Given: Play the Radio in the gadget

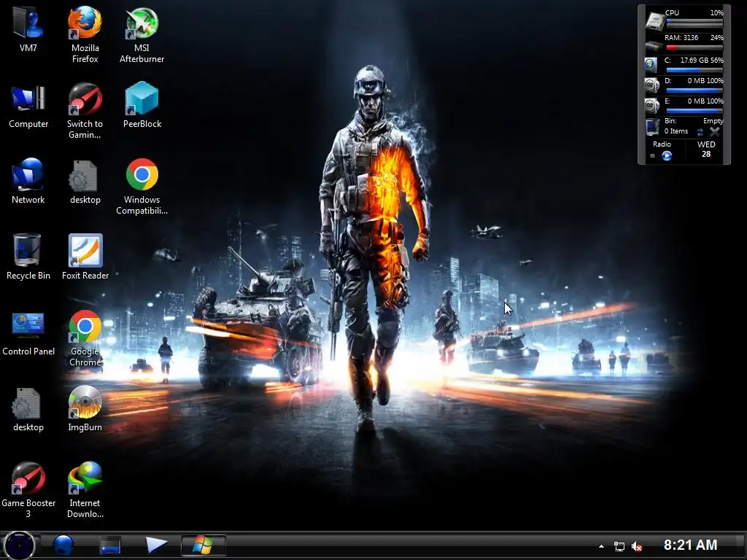Looking at the screenshot, I should 667,155.
